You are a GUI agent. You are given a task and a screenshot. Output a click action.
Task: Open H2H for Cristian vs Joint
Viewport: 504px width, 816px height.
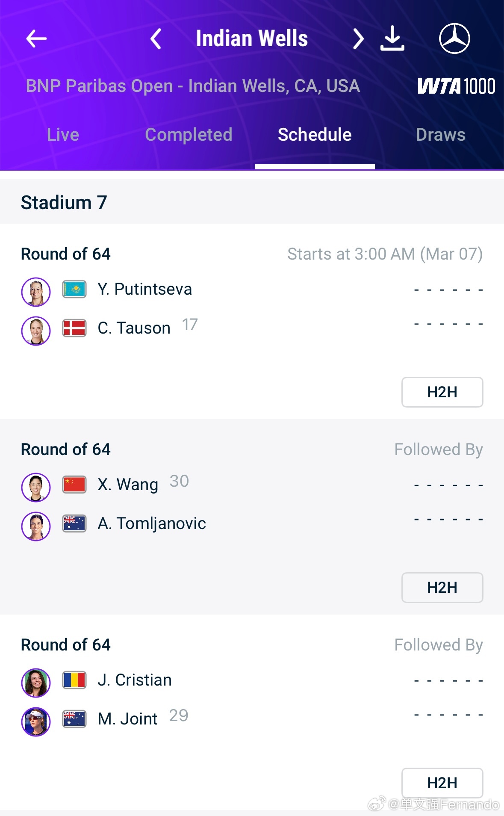442,783
